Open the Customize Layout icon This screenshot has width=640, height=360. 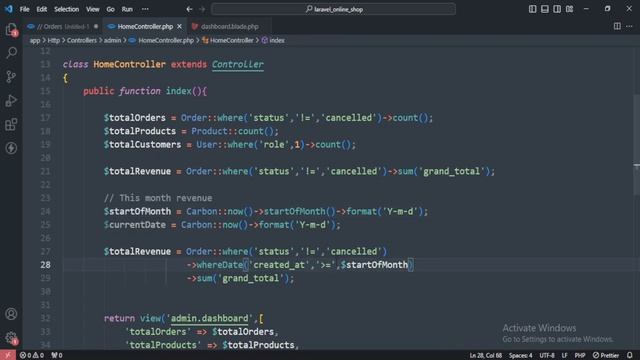tap(569, 9)
